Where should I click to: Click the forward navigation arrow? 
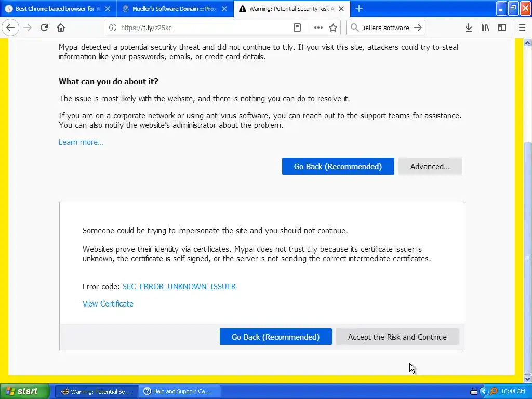(x=28, y=28)
